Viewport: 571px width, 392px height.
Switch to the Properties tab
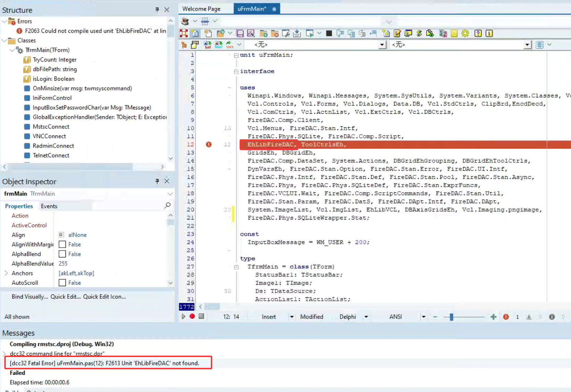coord(19,206)
